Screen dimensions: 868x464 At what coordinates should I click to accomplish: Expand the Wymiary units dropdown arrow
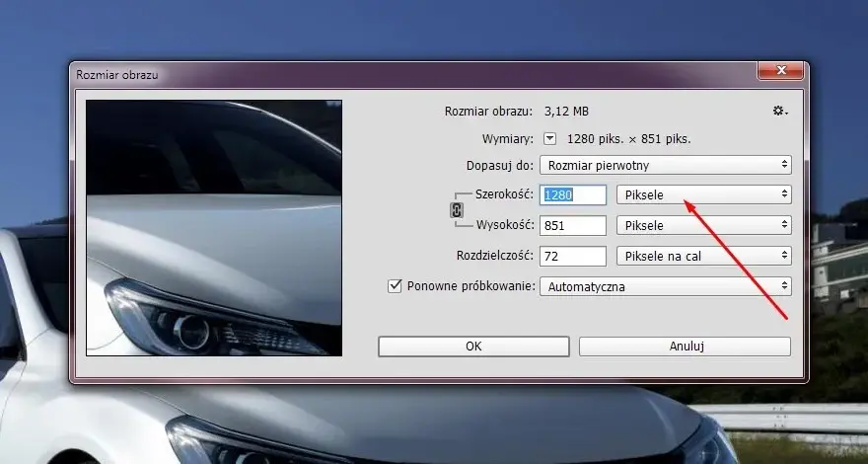point(549,138)
